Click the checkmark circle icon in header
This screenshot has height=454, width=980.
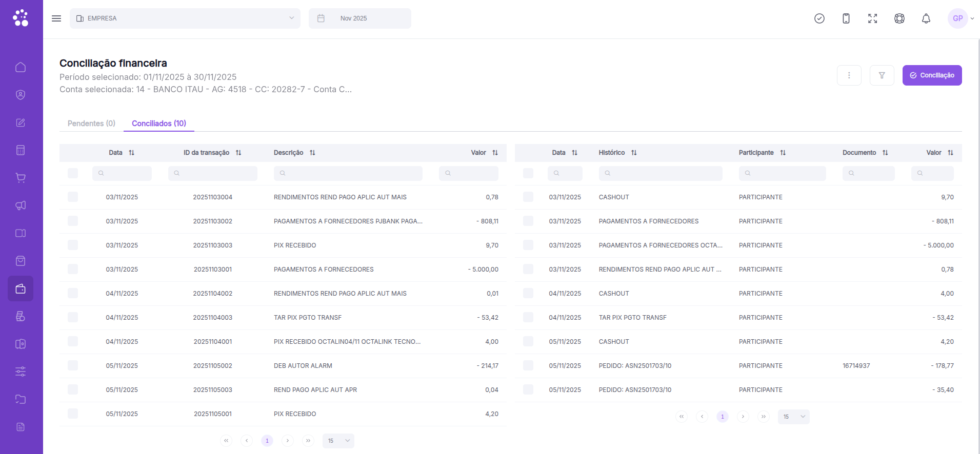pos(819,18)
